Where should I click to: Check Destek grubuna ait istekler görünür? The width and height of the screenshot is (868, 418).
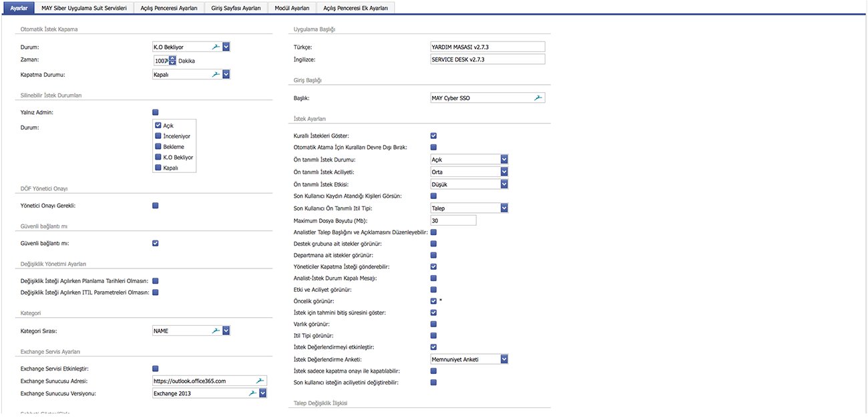click(x=434, y=244)
